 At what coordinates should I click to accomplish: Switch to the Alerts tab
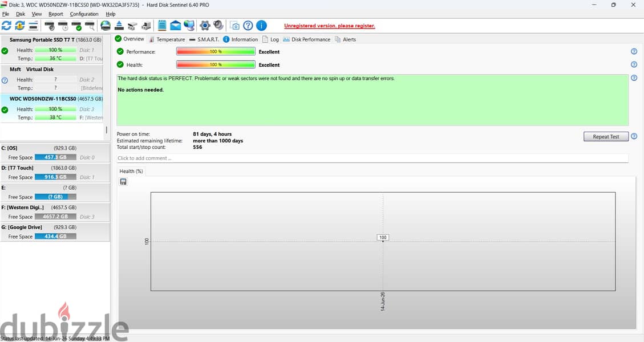click(346, 39)
